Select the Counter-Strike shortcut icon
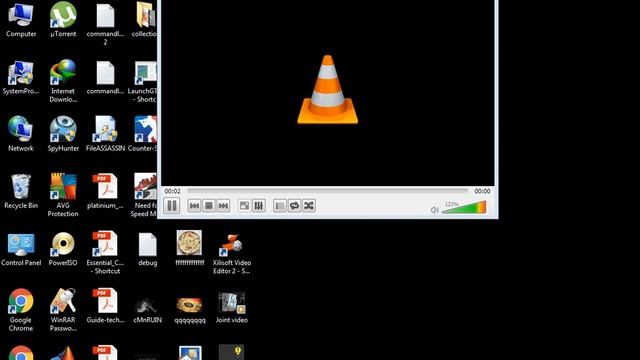This screenshot has height=360, width=640. pos(142,134)
